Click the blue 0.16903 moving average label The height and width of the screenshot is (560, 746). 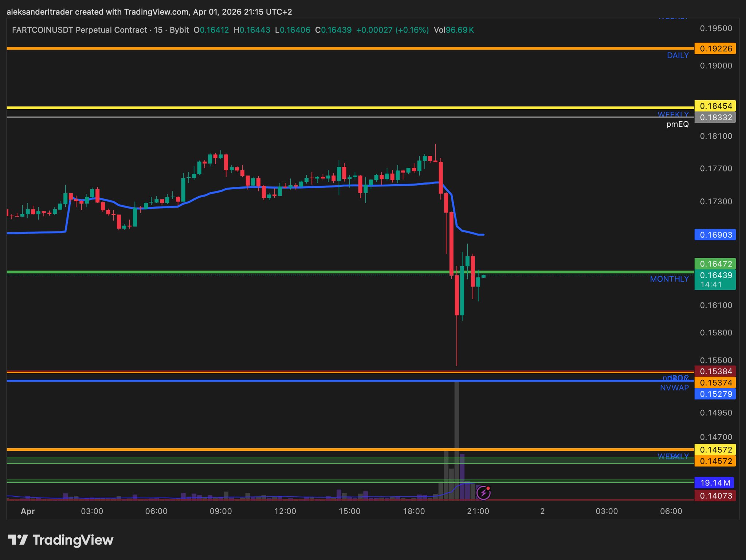[715, 235]
